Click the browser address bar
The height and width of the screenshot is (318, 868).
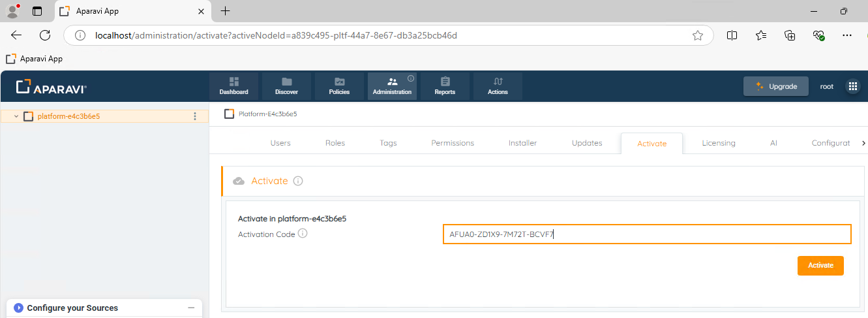[x=388, y=35]
